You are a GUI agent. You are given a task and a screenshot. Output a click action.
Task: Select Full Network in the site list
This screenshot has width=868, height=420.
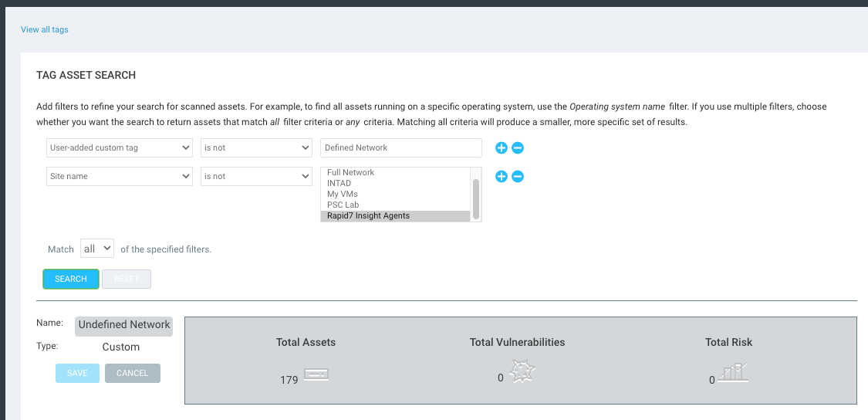(x=350, y=172)
